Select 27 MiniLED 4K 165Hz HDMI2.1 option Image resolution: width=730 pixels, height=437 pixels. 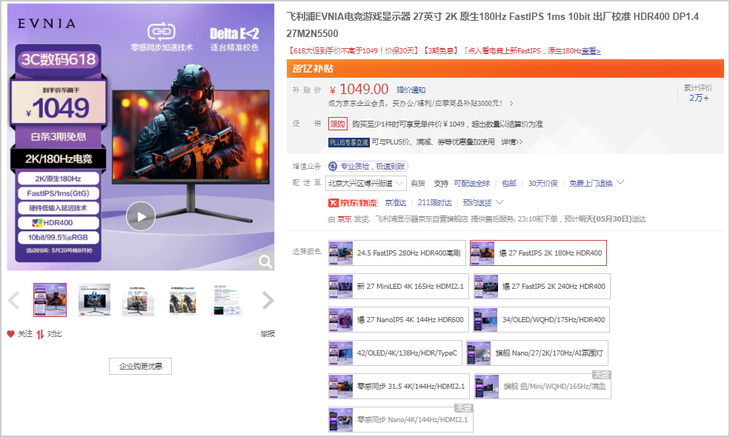click(398, 286)
